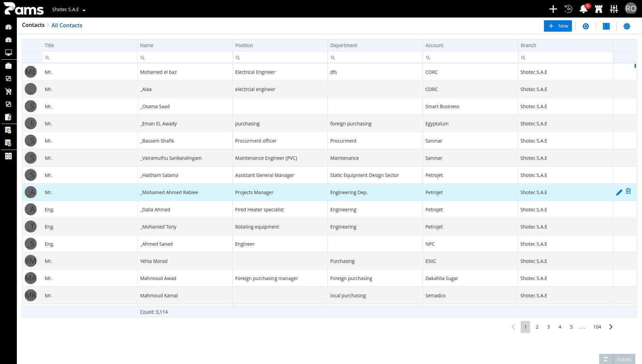Open the blue gear settings icon

(627, 26)
